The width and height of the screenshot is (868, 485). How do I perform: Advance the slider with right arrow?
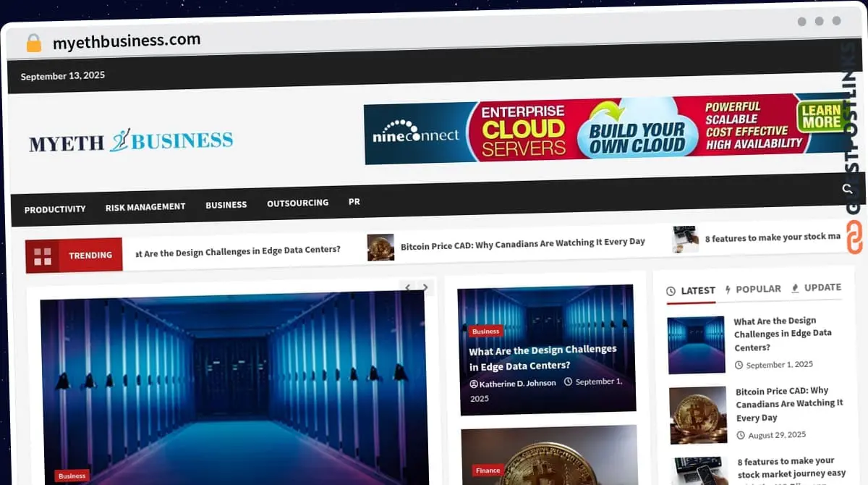425,287
